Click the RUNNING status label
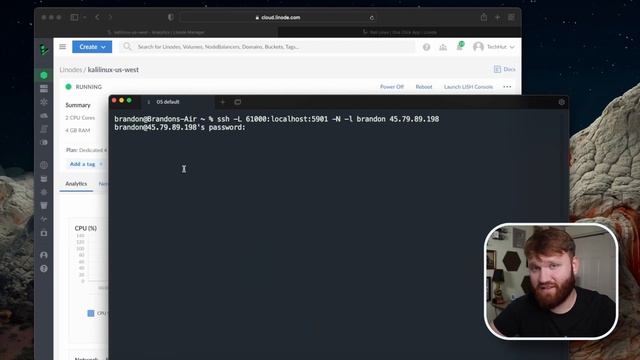640x360 pixels. [x=89, y=87]
